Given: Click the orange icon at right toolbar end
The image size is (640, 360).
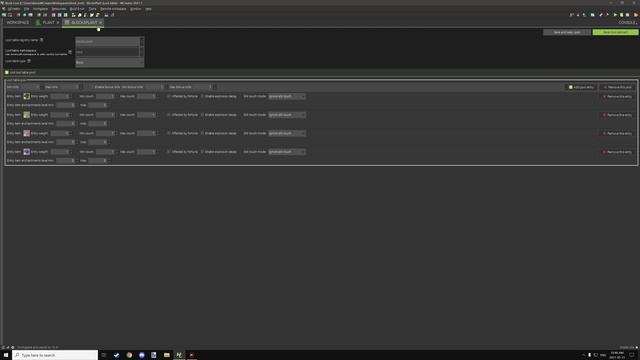Looking at the screenshot, I should (636, 15).
